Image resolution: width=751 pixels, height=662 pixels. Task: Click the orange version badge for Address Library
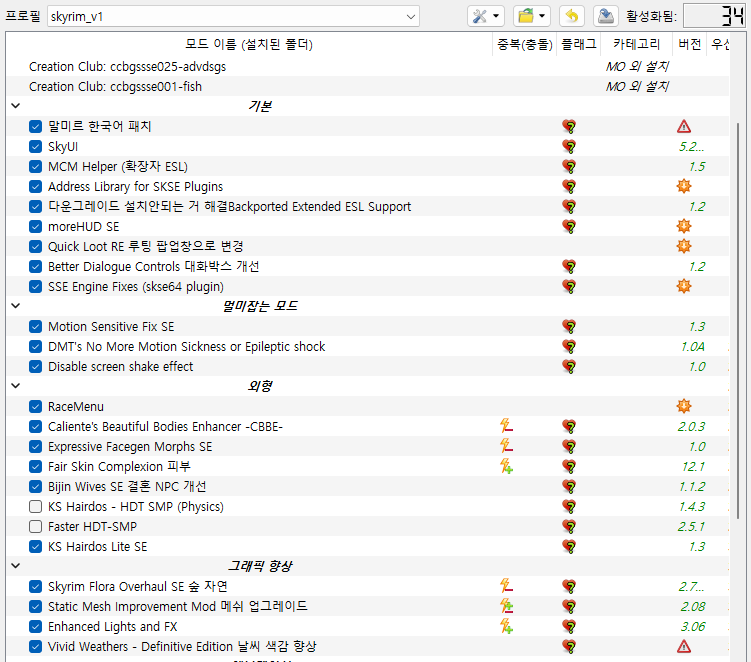point(684,186)
